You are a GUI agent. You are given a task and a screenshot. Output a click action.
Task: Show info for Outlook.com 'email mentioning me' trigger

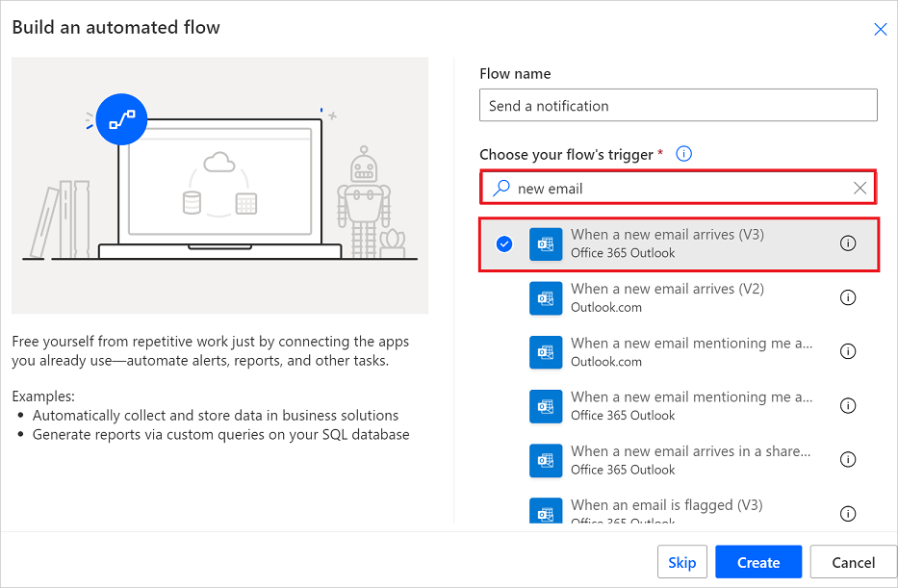848,351
